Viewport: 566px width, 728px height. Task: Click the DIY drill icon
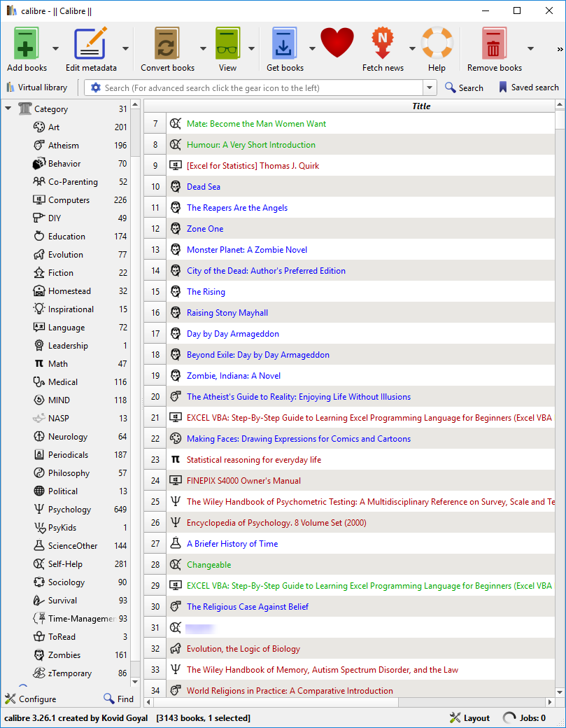[39, 218]
